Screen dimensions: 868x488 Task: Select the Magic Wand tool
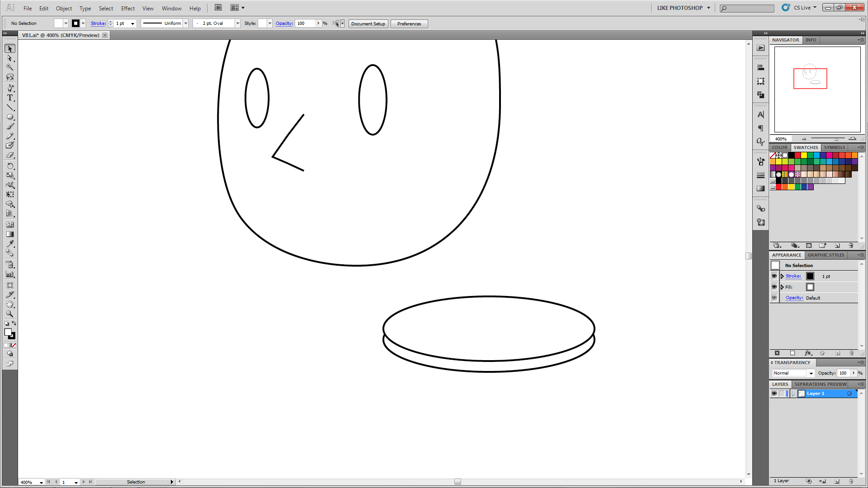(10, 67)
